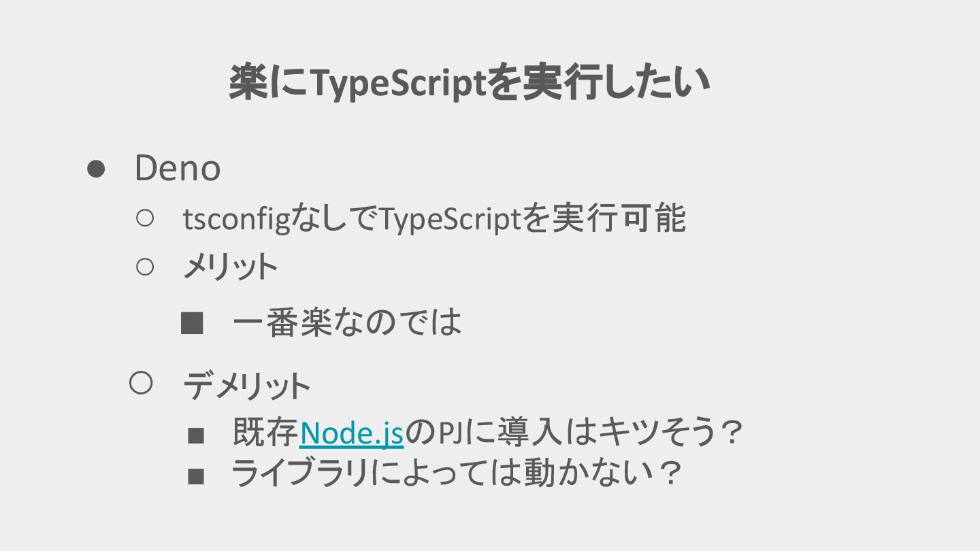Click the filled bullet before Deno
The height and width of the screenshot is (551, 980).
coord(97,169)
